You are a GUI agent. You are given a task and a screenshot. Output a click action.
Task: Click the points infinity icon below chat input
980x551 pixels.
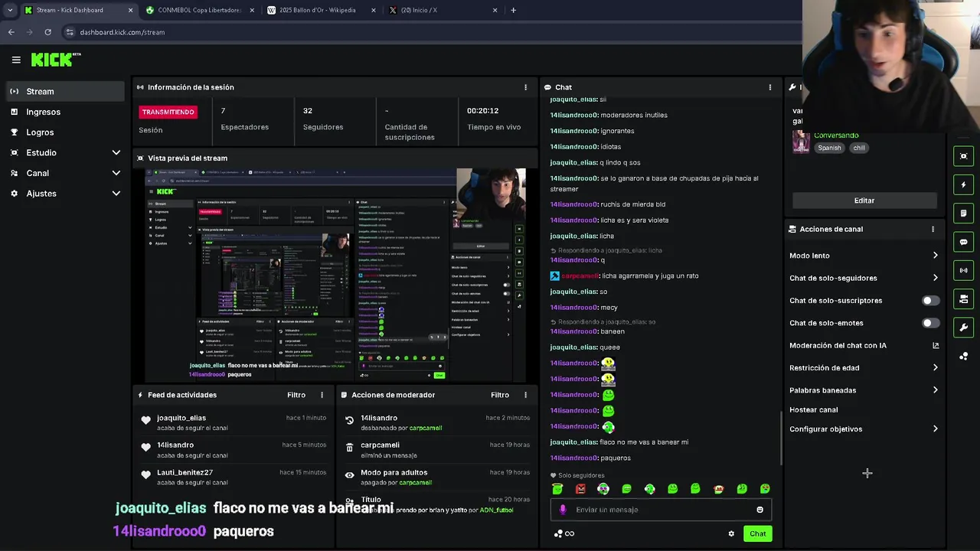(564, 533)
